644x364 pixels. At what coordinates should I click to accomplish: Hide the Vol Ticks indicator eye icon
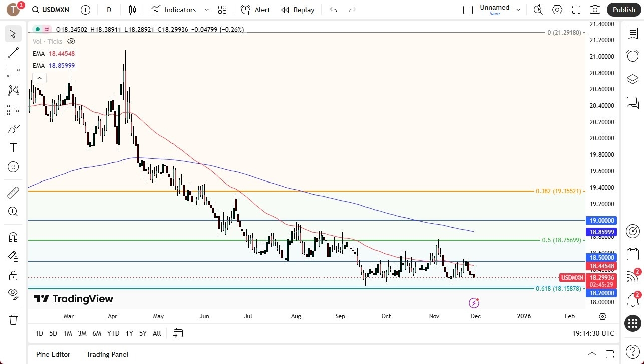pyautogui.click(x=71, y=41)
